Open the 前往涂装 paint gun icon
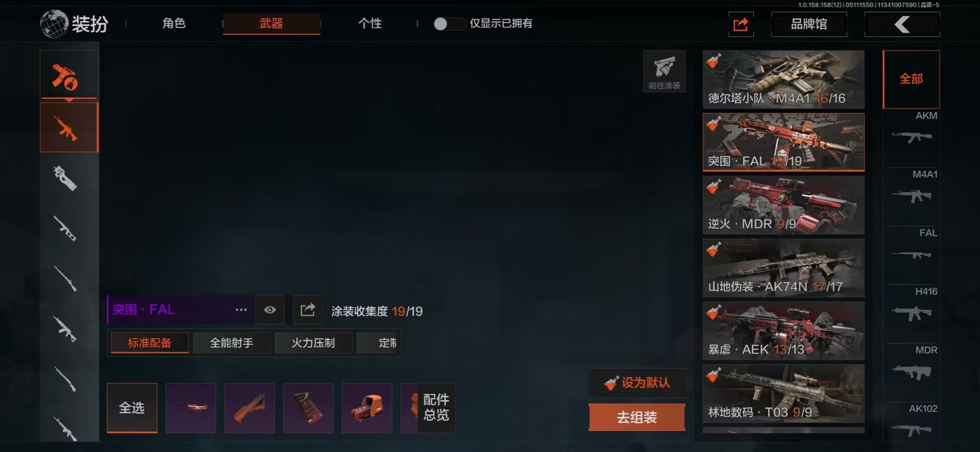The image size is (980, 452). pyautogui.click(x=664, y=71)
